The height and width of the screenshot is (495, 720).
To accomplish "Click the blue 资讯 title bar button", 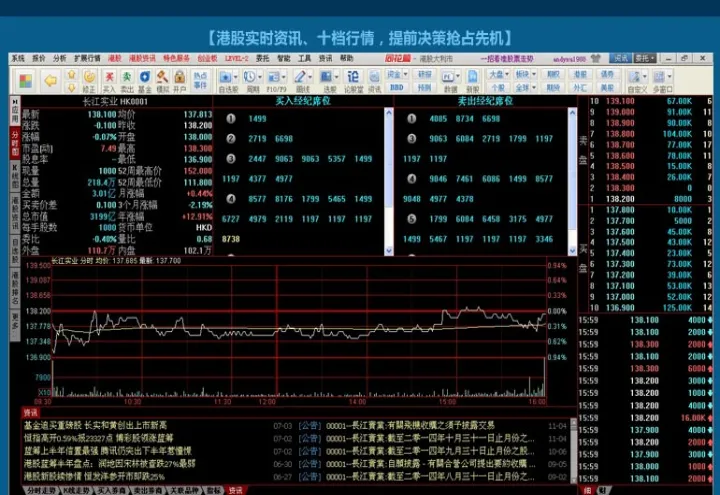I will [x=621, y=58].
